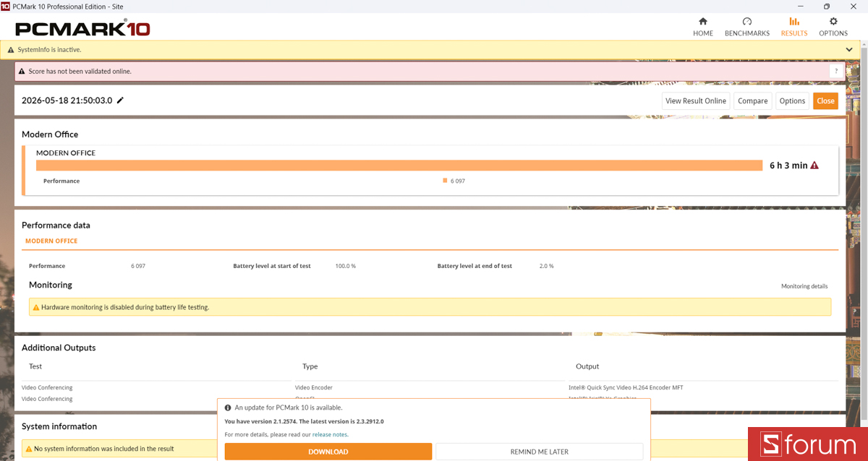Minimize the PCMark 10 window

tap(802, 7)
